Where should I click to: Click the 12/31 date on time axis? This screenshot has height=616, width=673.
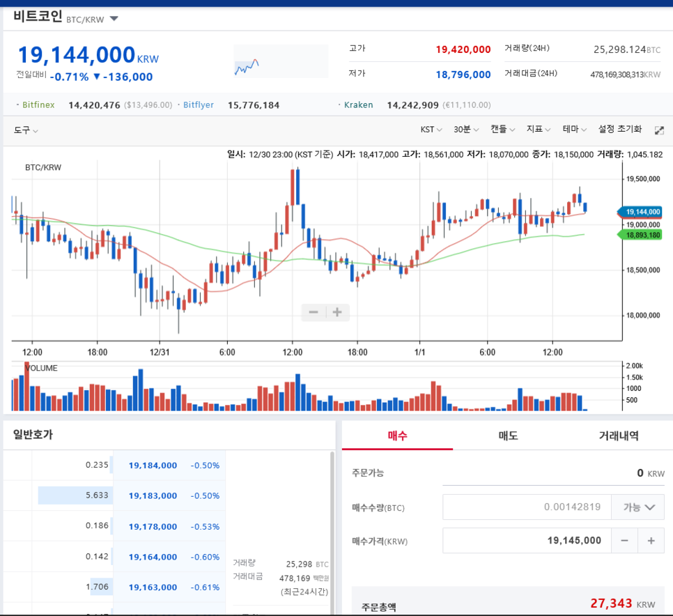pyautogui.click(x=160, y=353)
